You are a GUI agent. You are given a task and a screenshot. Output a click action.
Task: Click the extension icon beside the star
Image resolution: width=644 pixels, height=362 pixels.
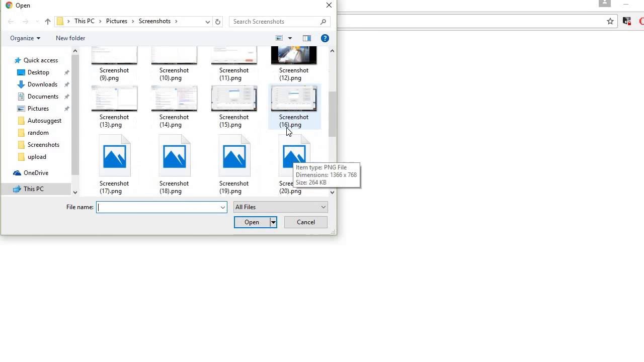click(627, 21)
